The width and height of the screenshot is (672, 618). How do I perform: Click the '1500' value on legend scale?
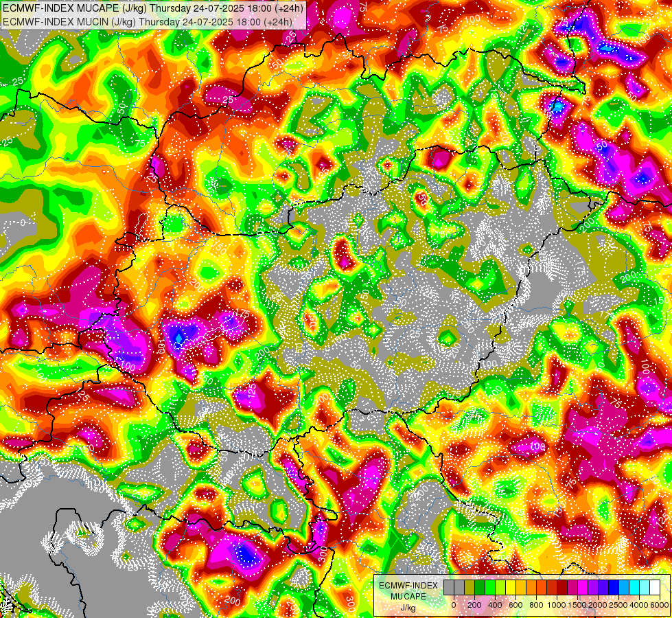coord(577,605)
